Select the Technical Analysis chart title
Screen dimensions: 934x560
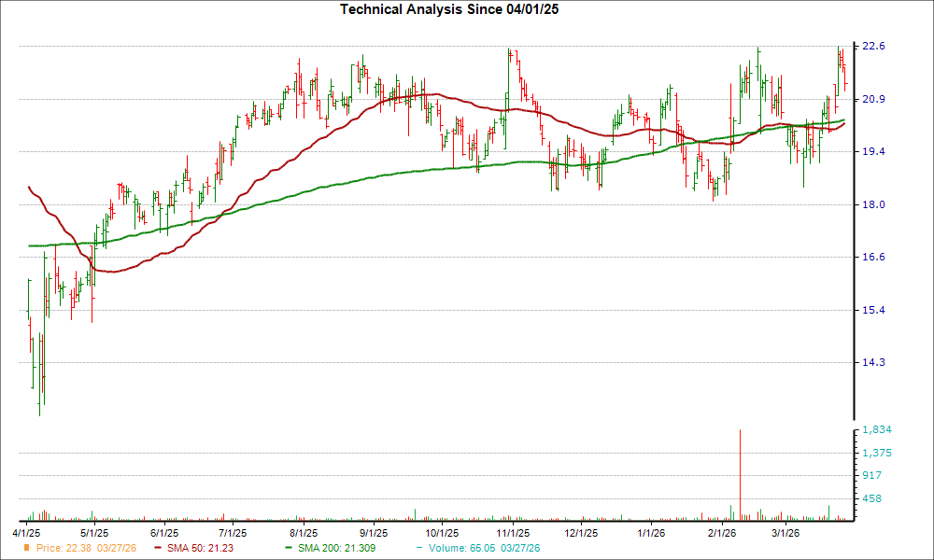[x=450, y=10]
